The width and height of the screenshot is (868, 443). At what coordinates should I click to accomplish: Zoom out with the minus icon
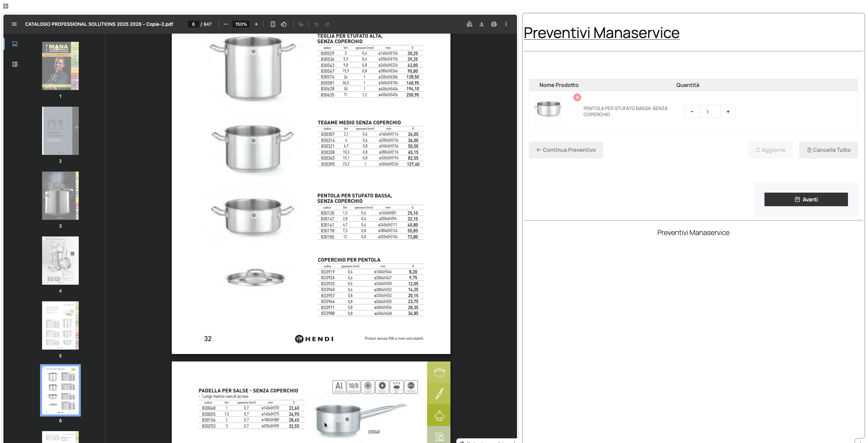tap(226, 24)
